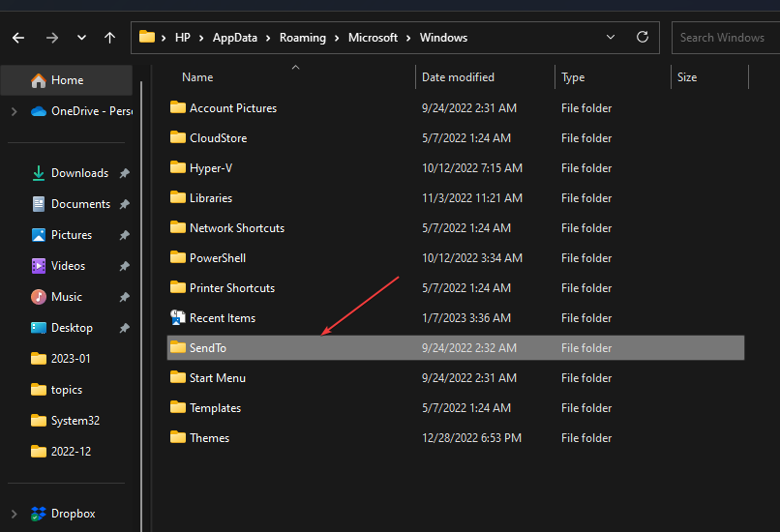Click the Back navigation arrow
This screenshot has width=780, height=532.
[x=18, y=38]
